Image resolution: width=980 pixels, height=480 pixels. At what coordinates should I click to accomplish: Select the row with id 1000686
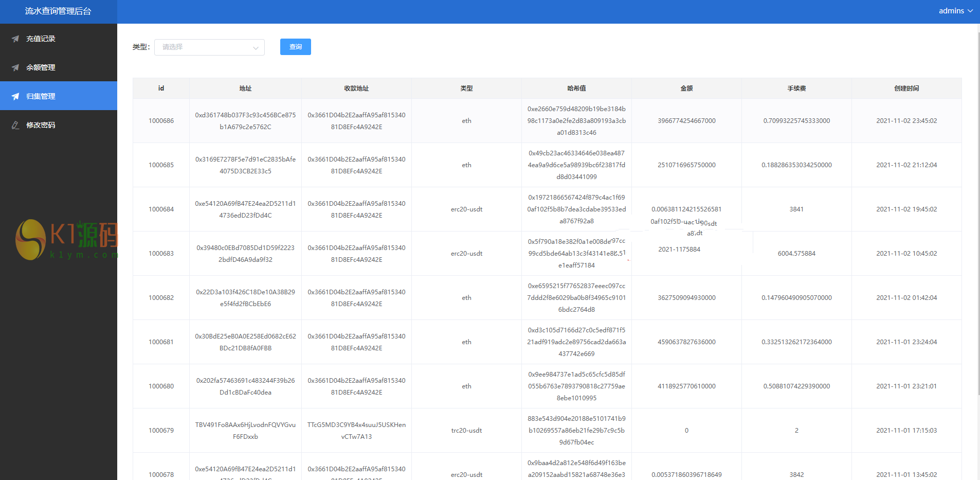161,121
